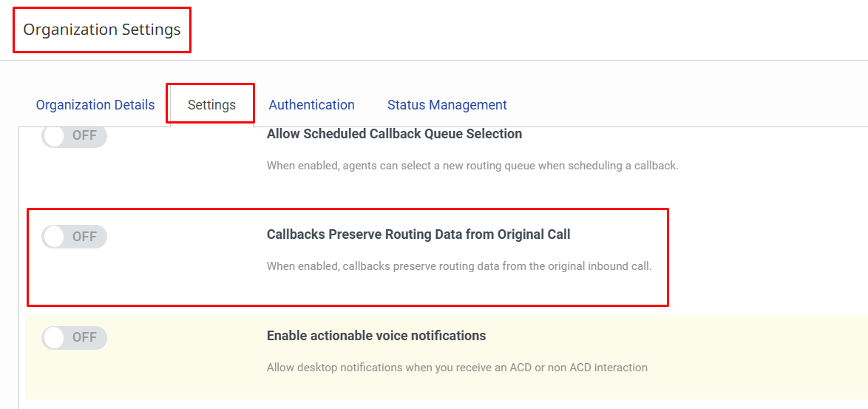Click the Callbacks Preserve Routing Data title
Image resolution: width=868 pixels, height=409 pixels.
418,234
